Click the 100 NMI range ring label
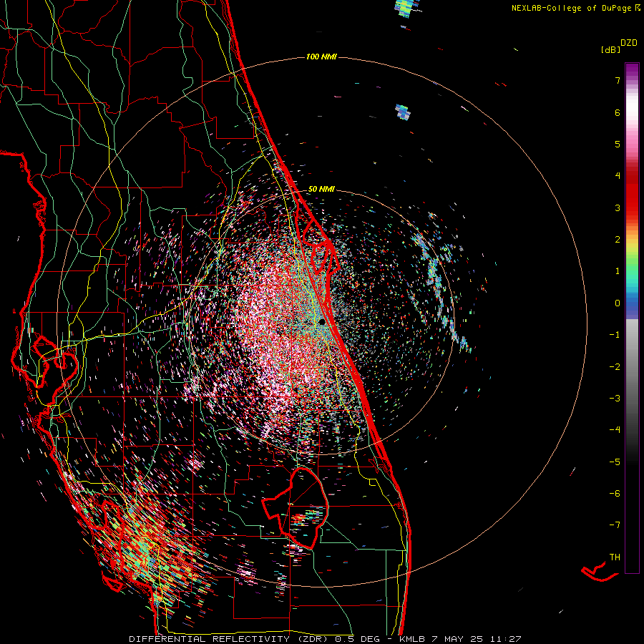644x644 pixels. pos(321,57)
